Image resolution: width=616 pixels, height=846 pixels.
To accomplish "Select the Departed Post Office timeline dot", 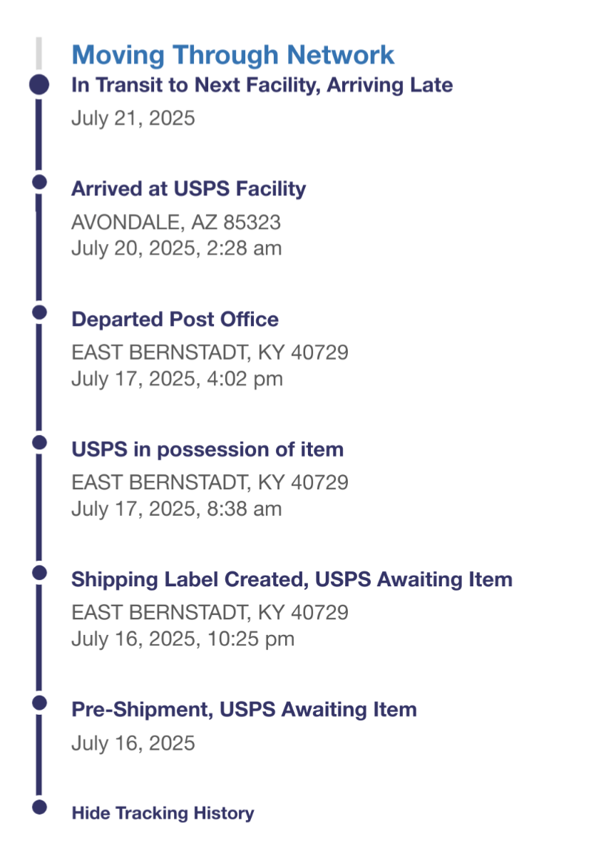I will coord(38,312).
